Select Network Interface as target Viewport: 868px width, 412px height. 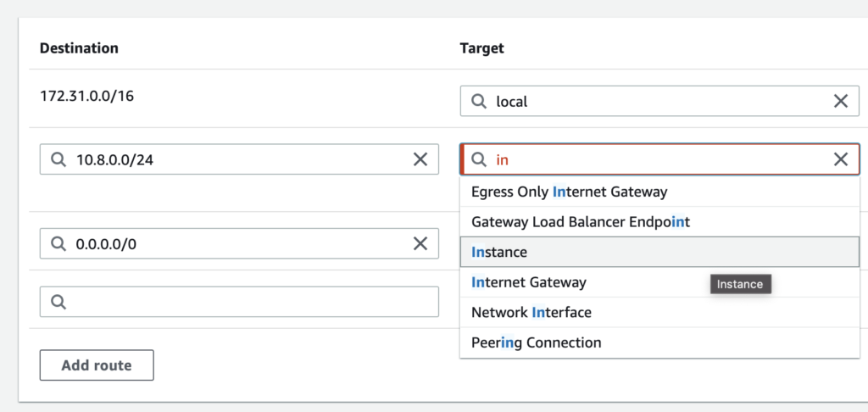pos(659,312)
